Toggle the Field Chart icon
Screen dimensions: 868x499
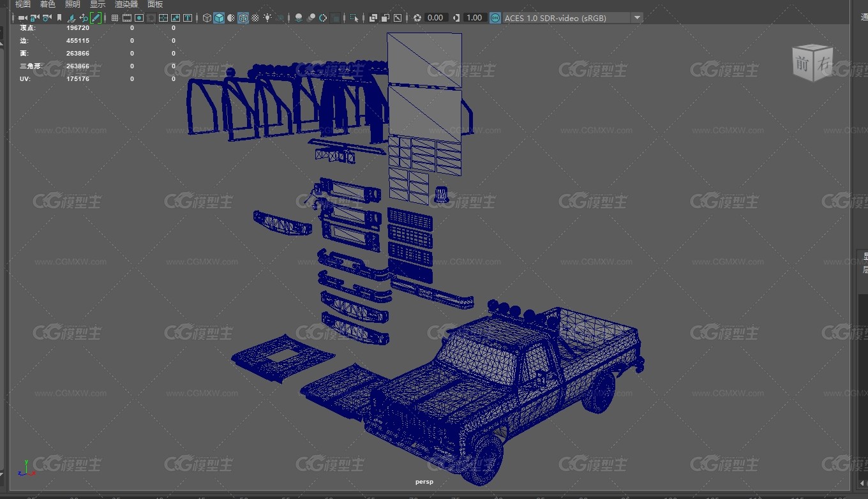coord(163,18)
